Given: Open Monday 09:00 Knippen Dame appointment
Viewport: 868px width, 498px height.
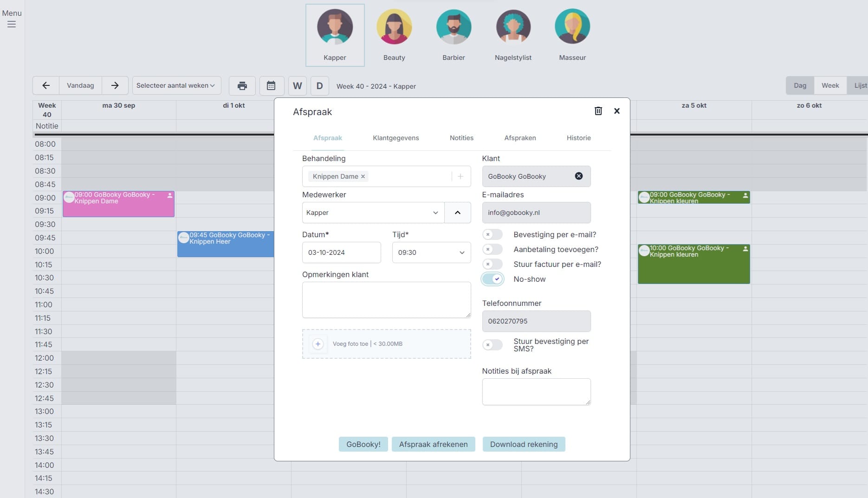Looking at the screenshot, I should [x=118, y=204].
